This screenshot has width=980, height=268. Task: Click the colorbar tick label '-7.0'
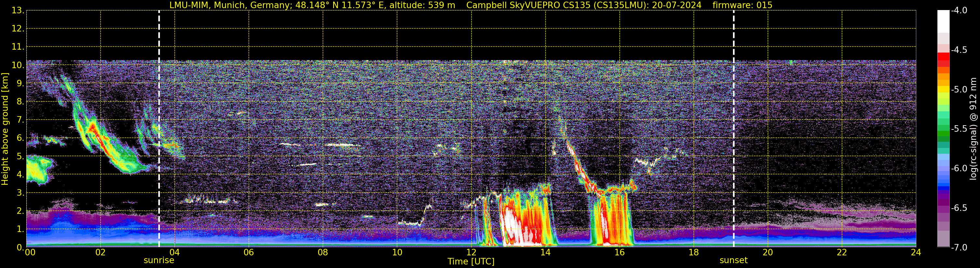(959, 248)
